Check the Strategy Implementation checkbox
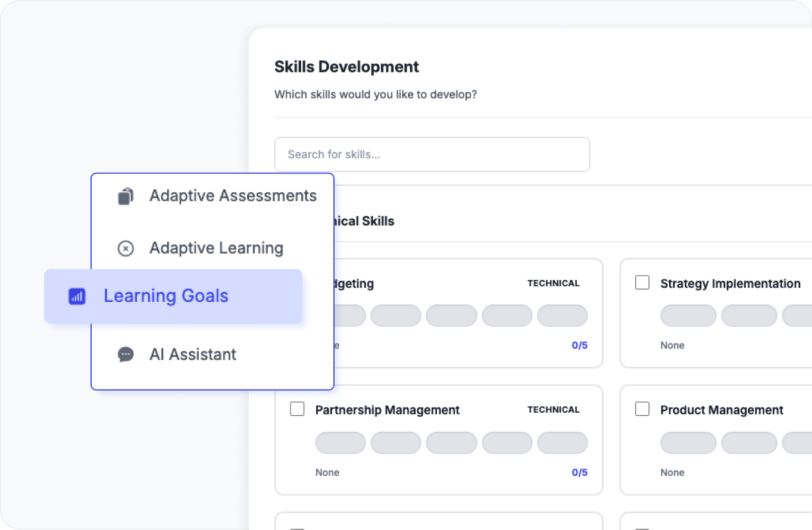 pos(642,283)
